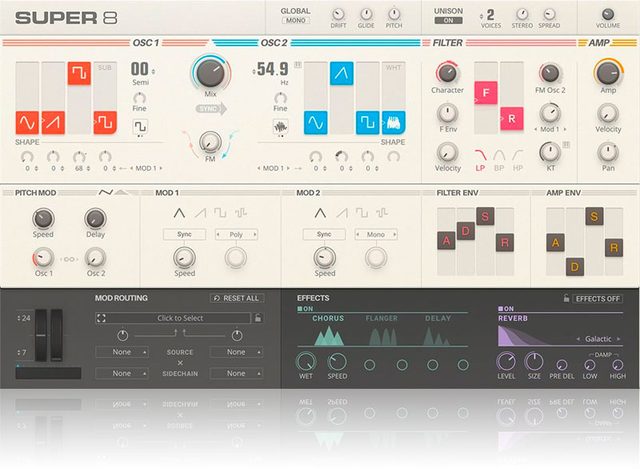Screen dimensions: 640x469
Task: Select OSC 2 square wave shape tile
Action: point(368,122)
